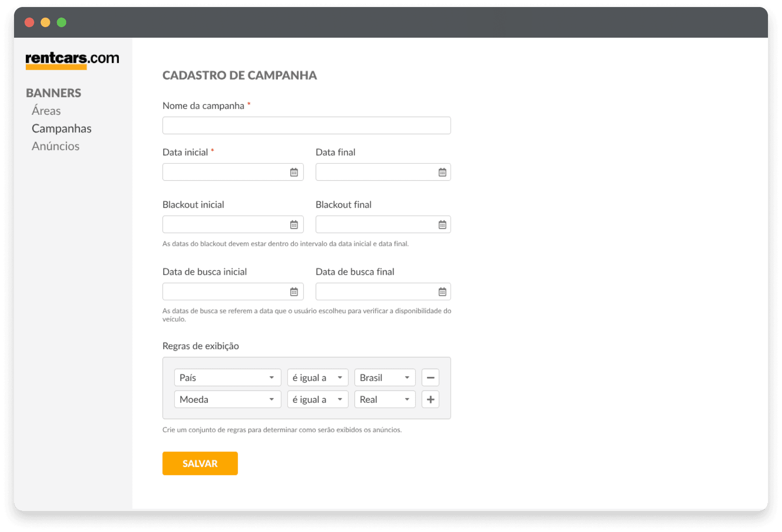The width and height of the screenshot is (782, 532).
Task: Open the Brasil value dropdown
Action: click(x=385, y=377)
